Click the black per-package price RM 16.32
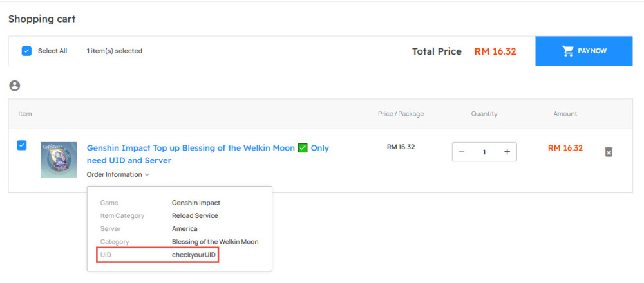The width and height of the screenshot is (644, 283). [x=401, y=147]
